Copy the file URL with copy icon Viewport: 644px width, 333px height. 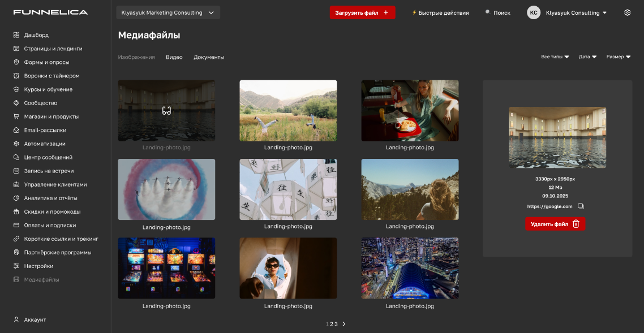(581, 206)
